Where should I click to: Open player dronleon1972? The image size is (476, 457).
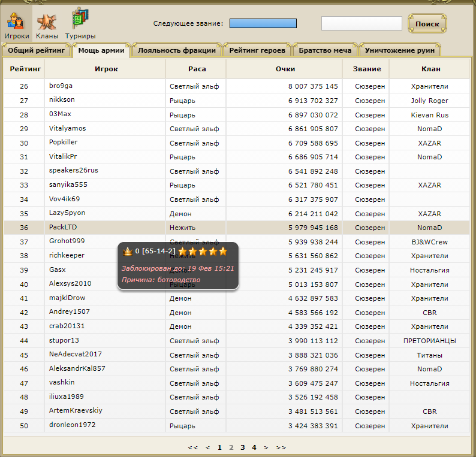(x=73, y=425)
